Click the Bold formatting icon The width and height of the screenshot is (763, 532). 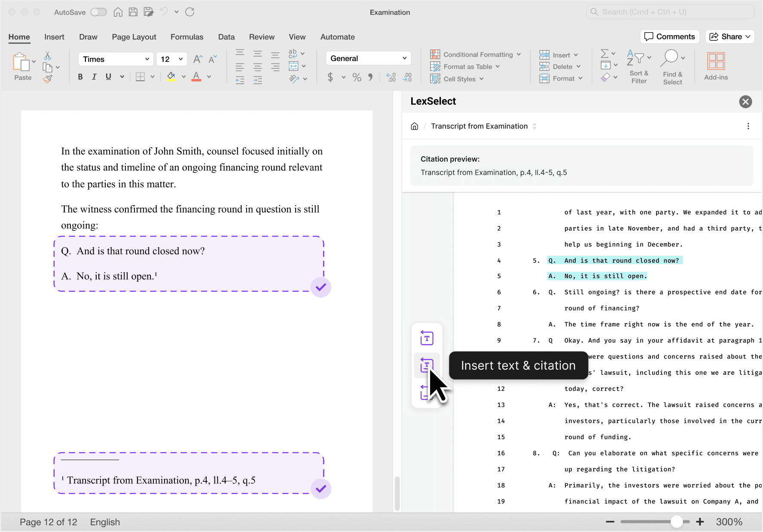[80, 77]
